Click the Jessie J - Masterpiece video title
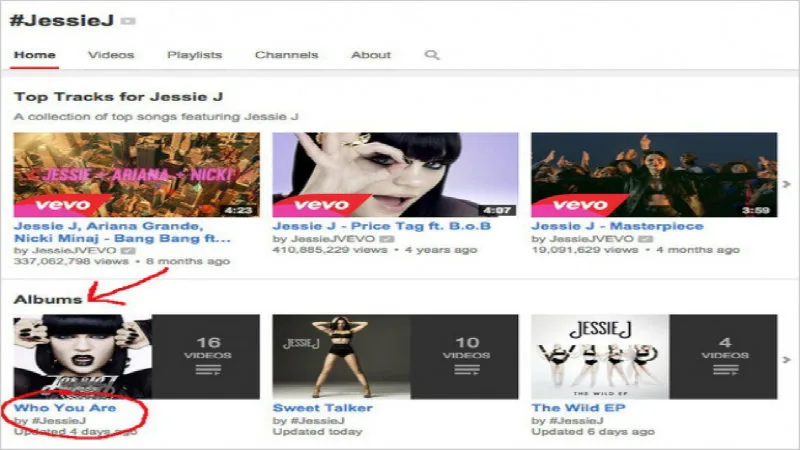Screen dimensions: 800x450 click(617, 226)
